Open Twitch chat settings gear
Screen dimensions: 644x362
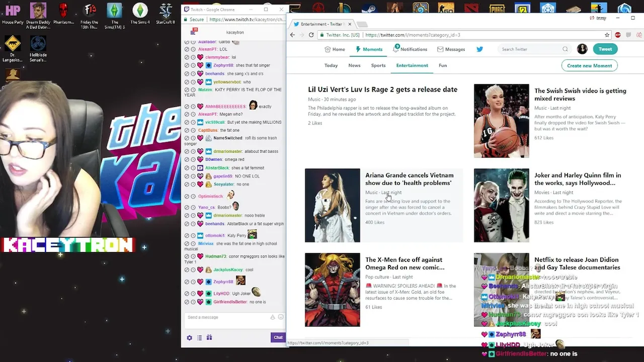click(x=190, y=337)
